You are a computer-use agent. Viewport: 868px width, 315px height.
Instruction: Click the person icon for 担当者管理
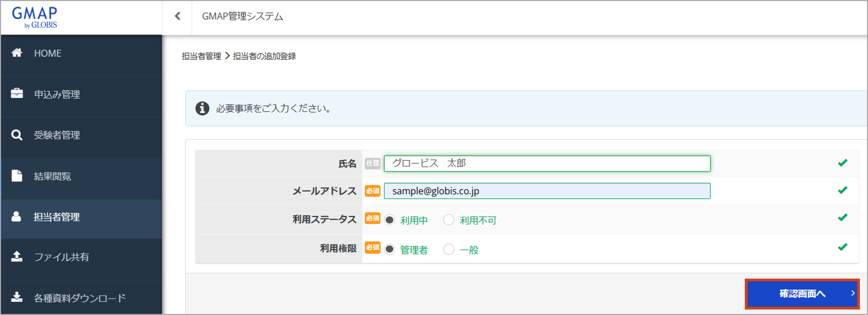coord(17,216)
